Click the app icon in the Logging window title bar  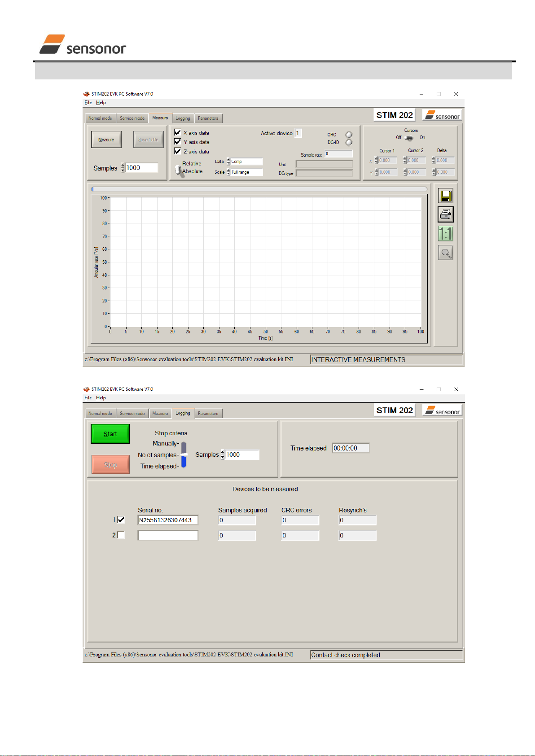(87, 389)
